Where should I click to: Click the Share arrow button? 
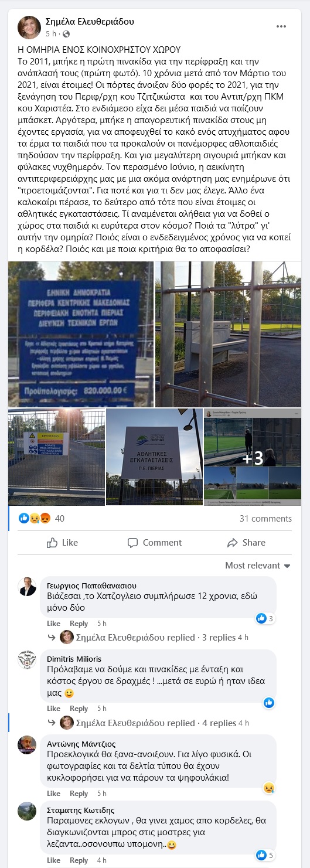pos(246,543)
